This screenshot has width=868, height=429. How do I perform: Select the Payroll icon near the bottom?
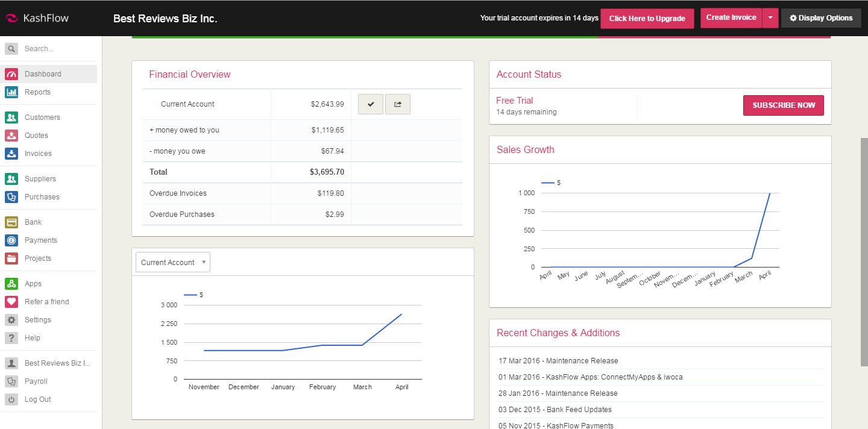click(x=12, y=381)
